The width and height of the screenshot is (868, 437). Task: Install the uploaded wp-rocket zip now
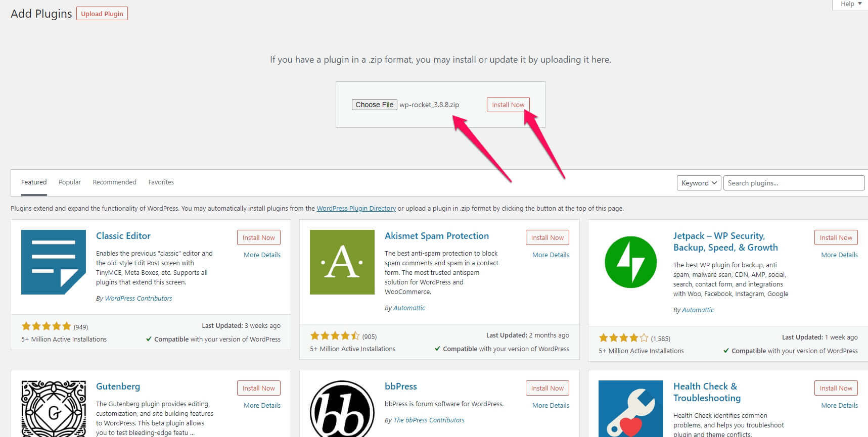click(x=508, y=105)
